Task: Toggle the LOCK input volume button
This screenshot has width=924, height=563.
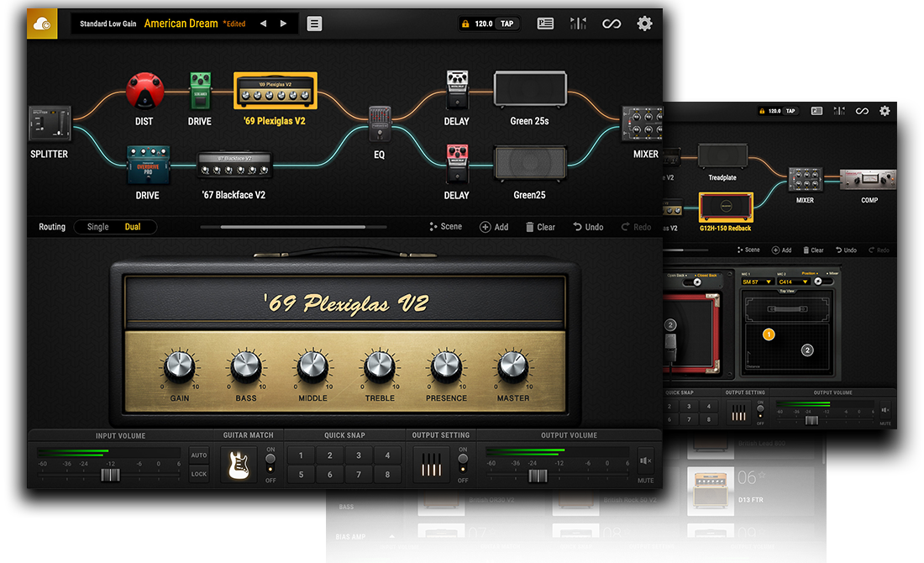Action: point(199,474)
